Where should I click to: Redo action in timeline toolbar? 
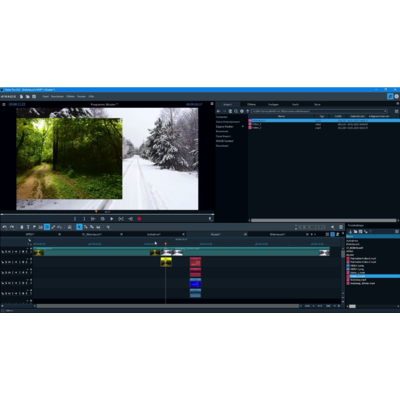pos(12,227)
